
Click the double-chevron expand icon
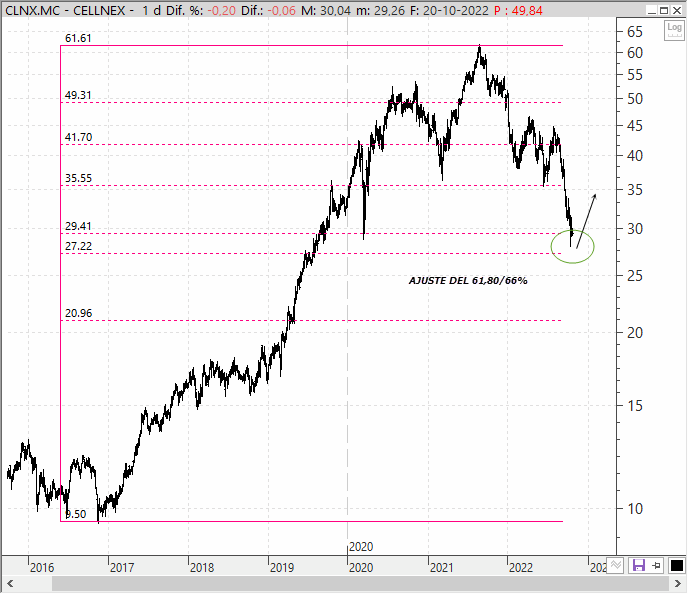pos(616,565)
